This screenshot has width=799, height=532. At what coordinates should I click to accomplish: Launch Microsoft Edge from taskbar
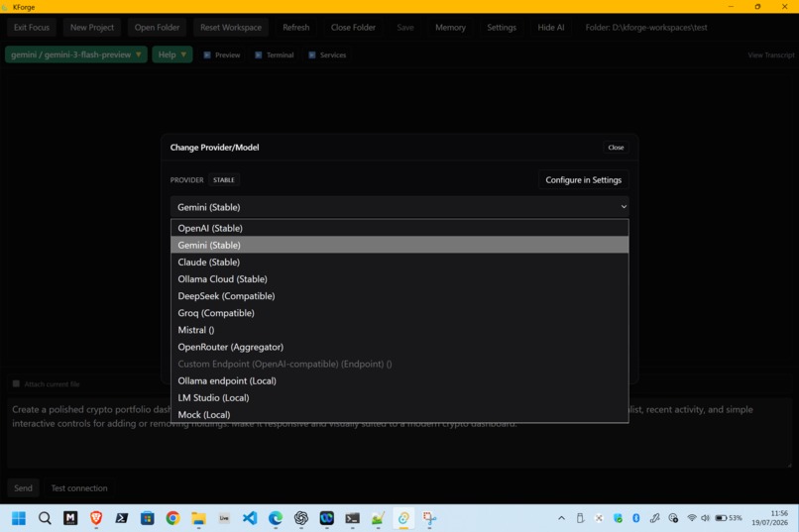tap(276, 518)
